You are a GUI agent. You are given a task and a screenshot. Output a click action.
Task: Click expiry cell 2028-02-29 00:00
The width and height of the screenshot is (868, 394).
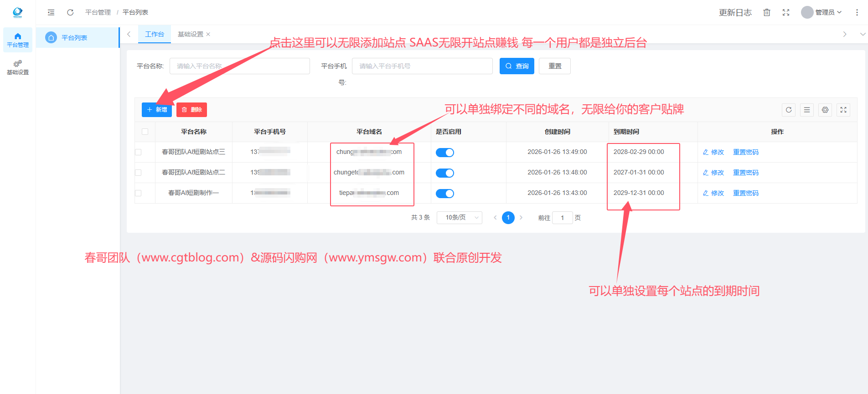pos(639,152)
